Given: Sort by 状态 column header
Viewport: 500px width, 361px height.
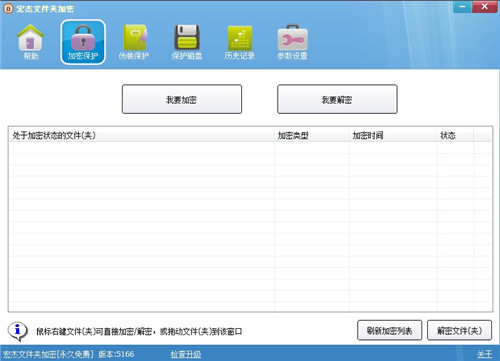Looking at the screenshot, I should point(455,135).
